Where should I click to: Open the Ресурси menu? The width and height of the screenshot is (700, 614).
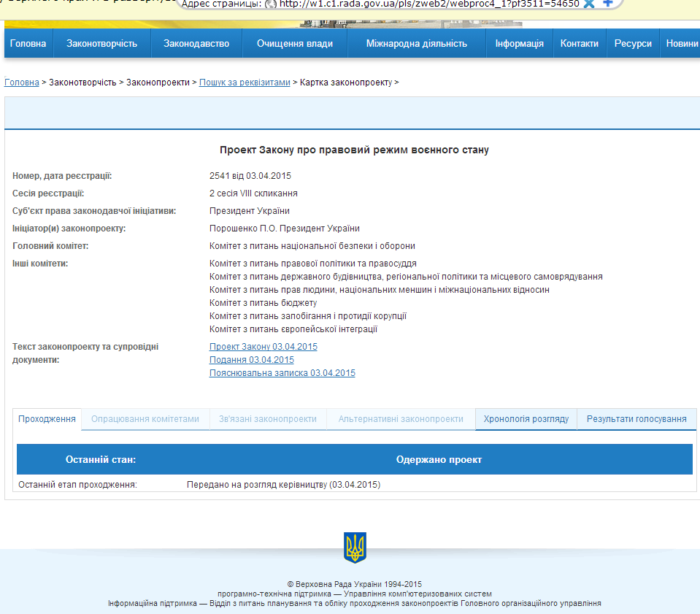coord(633,43)
